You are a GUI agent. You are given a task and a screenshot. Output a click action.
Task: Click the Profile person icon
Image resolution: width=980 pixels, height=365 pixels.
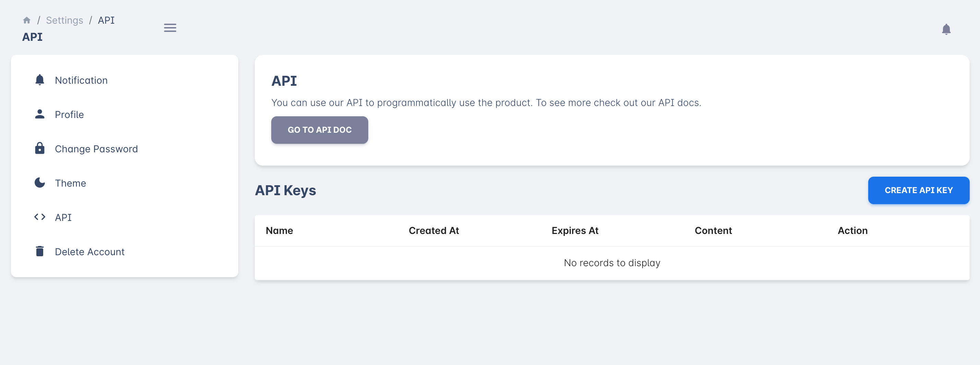pyautogui.click(x=39, y=114)
